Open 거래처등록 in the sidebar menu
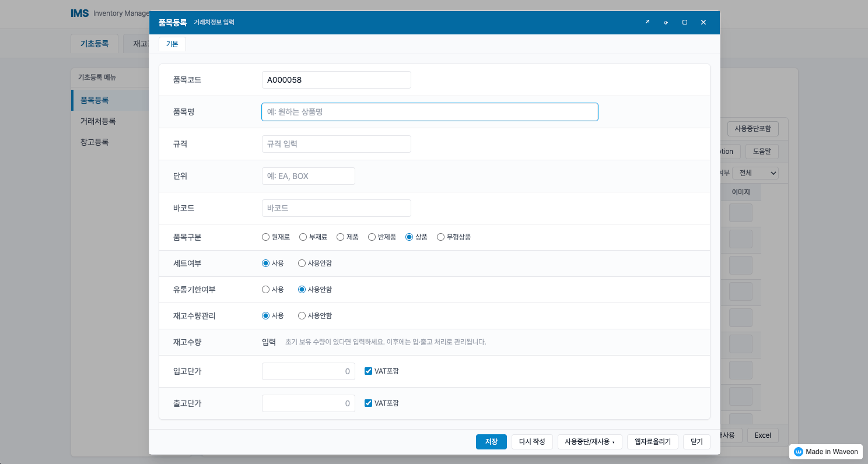The width and height of the screenshot is (868, 464). tap(98, 121)
